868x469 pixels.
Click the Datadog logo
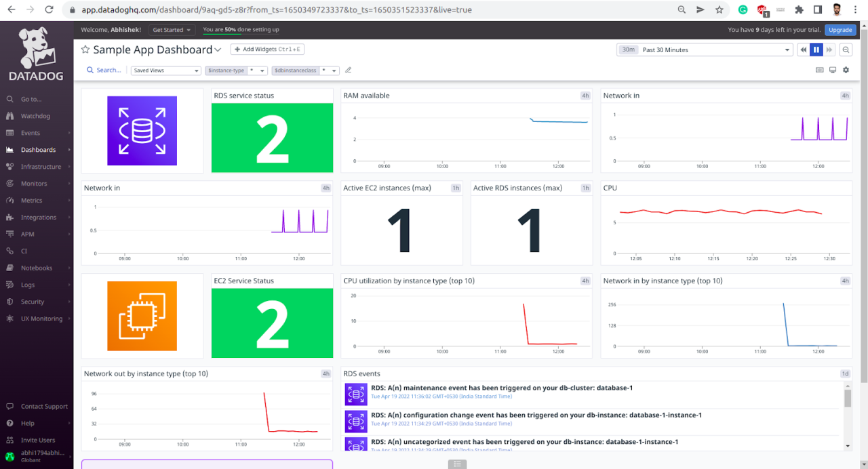[x=36, y=54]
